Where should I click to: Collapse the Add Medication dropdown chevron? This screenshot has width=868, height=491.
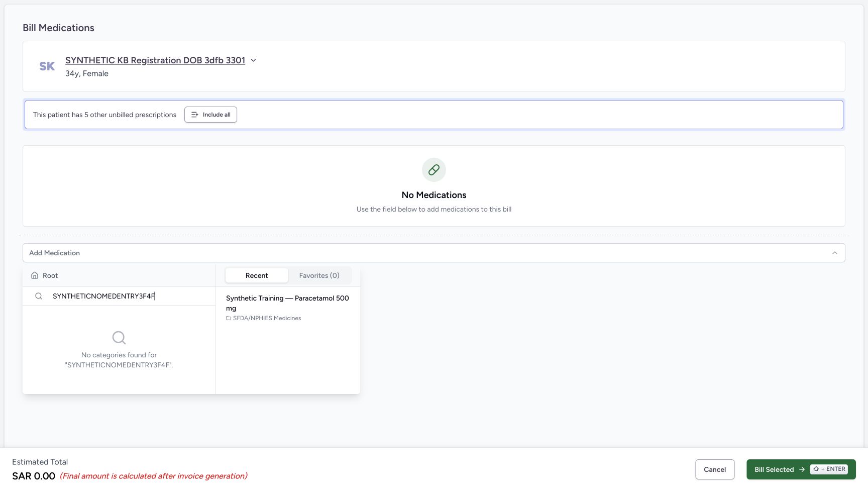[x=835, y=253]
